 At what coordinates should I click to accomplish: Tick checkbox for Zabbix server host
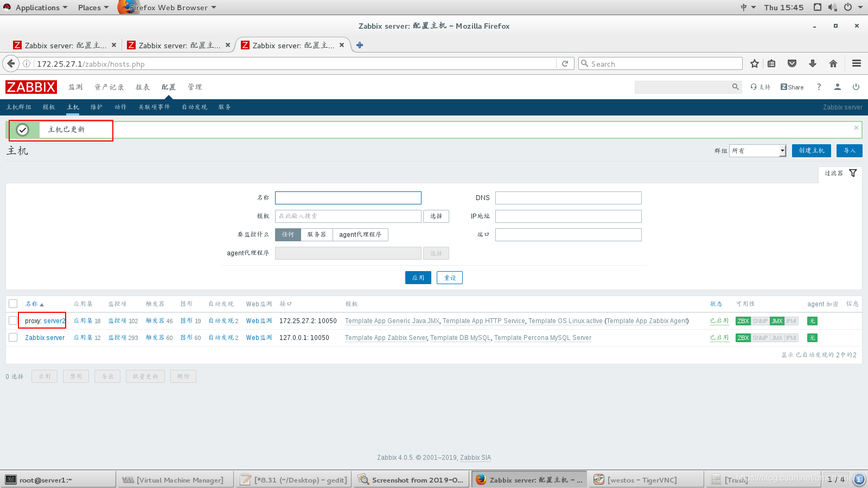coord(13,337)
